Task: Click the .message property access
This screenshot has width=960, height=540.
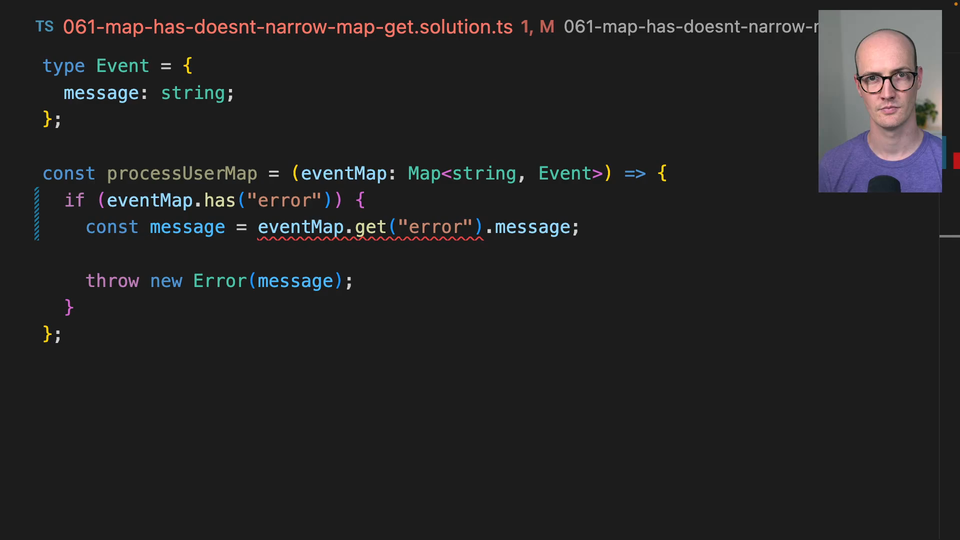Action: tap(532, 228)
